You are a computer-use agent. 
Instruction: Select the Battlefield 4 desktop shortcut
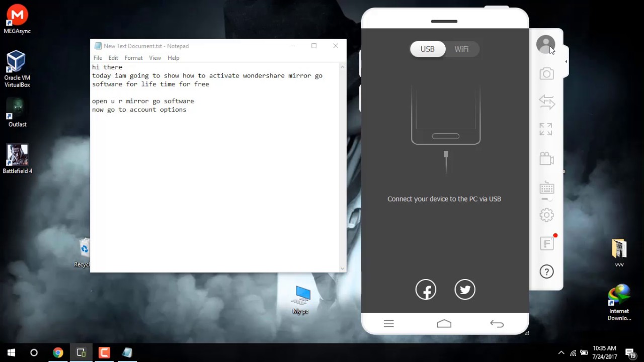click(17, 159)
